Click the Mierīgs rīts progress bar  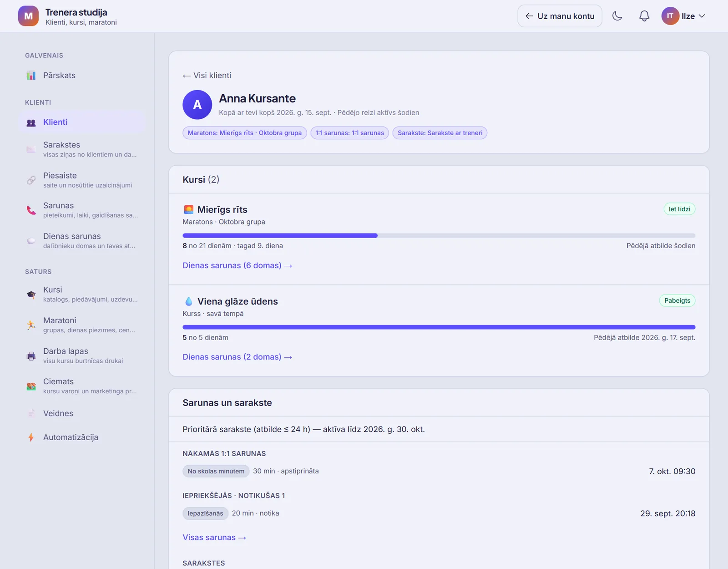(439, 235)
